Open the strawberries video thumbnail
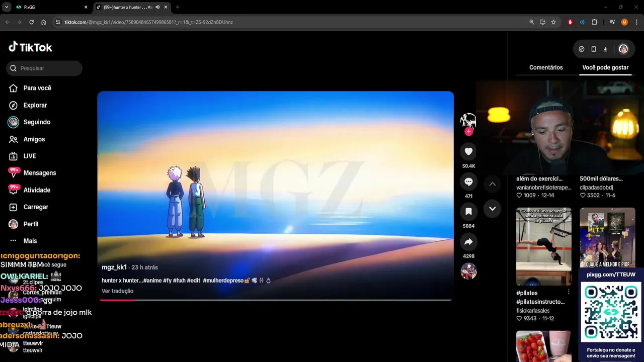 tap(544, 346)
